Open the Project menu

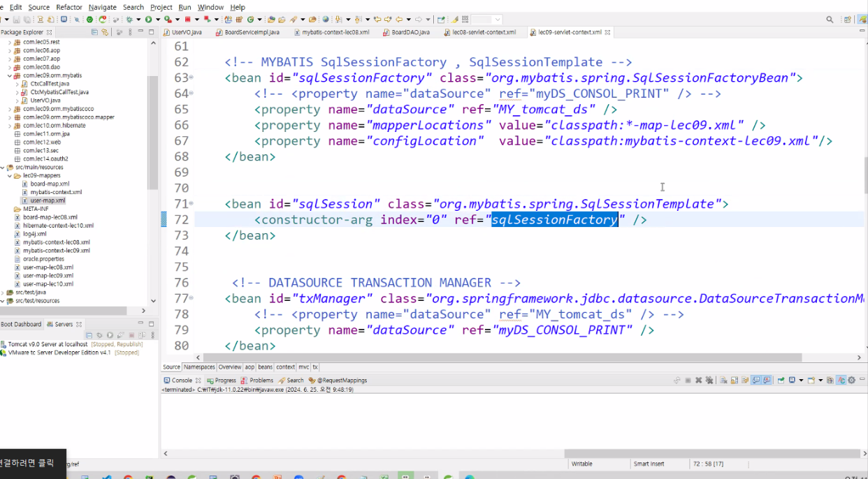coord(161,7)
